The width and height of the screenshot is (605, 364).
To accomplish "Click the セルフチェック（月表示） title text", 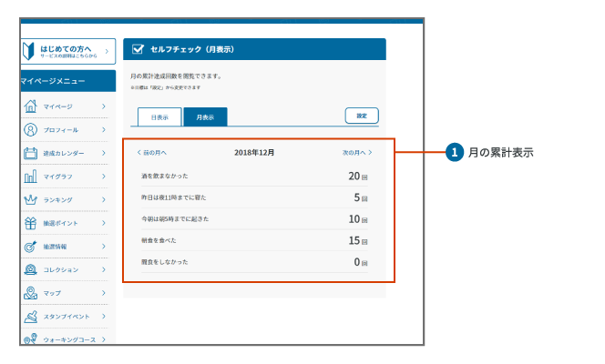I will (192, 49).
